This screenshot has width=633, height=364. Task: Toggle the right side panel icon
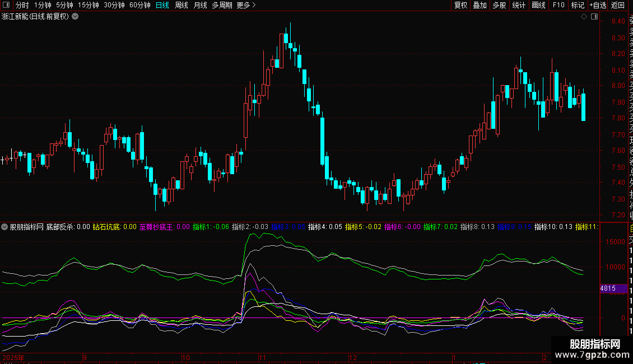pyautogui.click(x=594, y=17)
